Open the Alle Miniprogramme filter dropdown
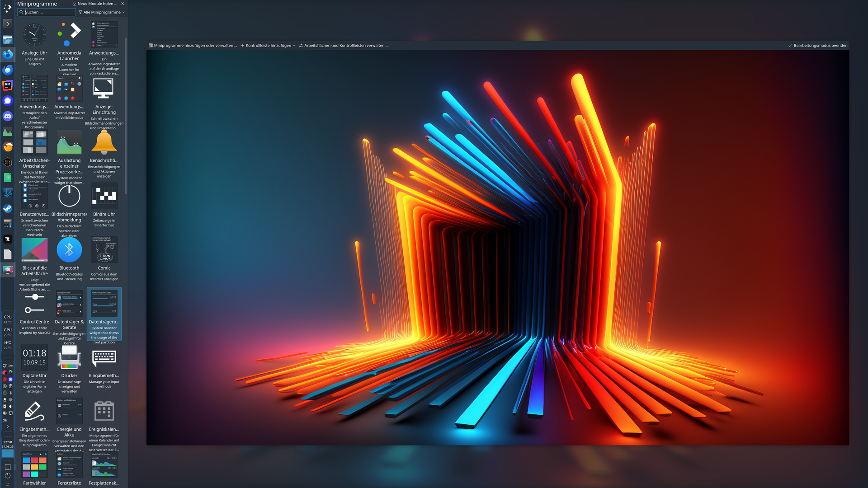 (x=102, y=12)
